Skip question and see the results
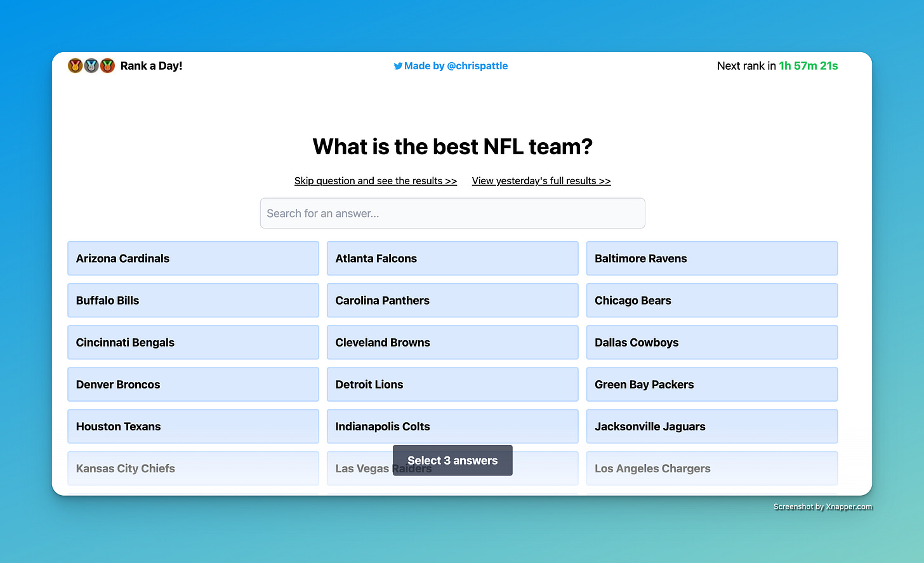The height and width of the screenshot is (563, 924). [376, 181]
